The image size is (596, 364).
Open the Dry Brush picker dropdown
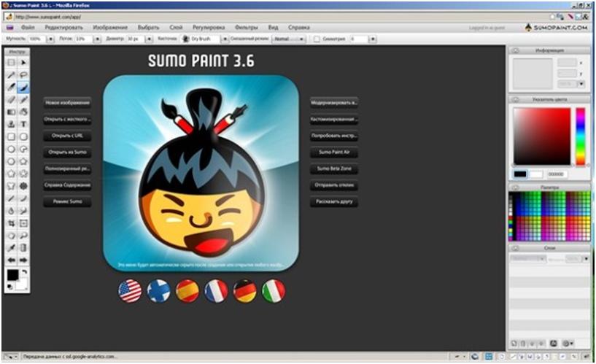click(225, 39)
